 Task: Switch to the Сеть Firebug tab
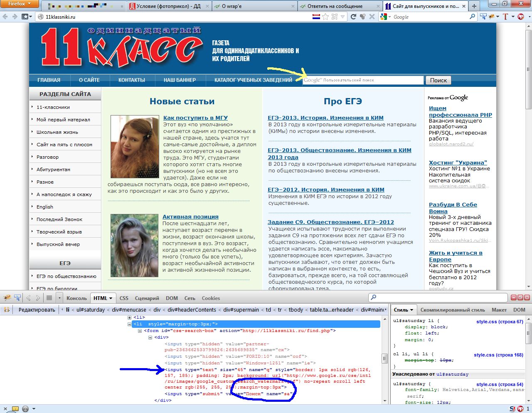pos(190,298)
